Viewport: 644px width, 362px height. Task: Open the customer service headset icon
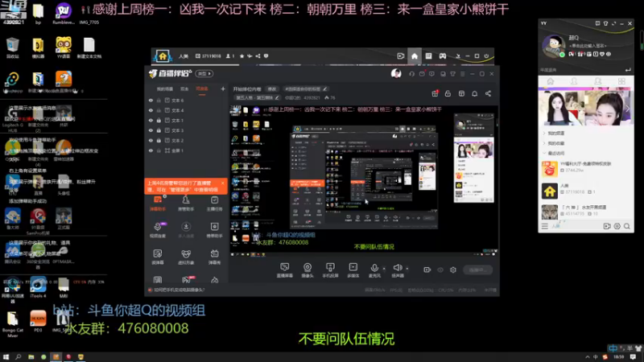click(411, 74)
